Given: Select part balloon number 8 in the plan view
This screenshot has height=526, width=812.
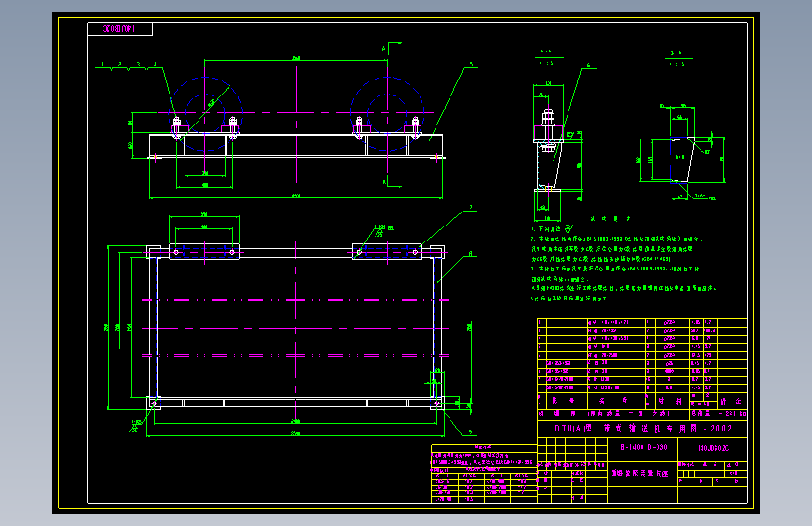Looking at the screenshot, I should (471, 254).
